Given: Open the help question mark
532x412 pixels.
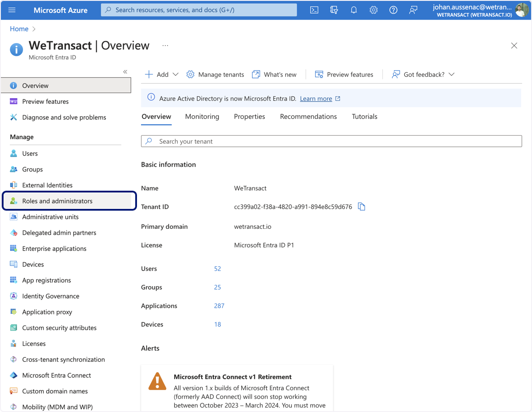Looking at the screenshot, I should tap(393, 10).
